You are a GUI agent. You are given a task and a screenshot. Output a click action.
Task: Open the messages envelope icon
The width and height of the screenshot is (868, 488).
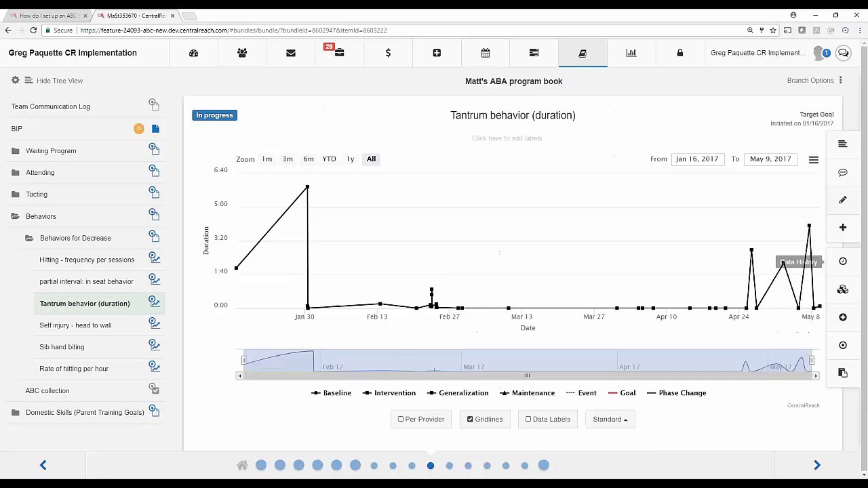[x=291, y=53]
